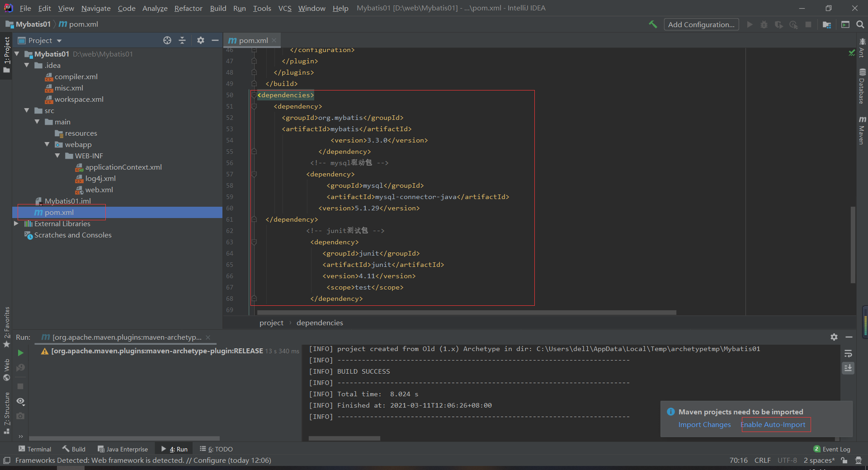Click Add Configuration... button
This screenshot has width=868, height=470.
point(701,24)
